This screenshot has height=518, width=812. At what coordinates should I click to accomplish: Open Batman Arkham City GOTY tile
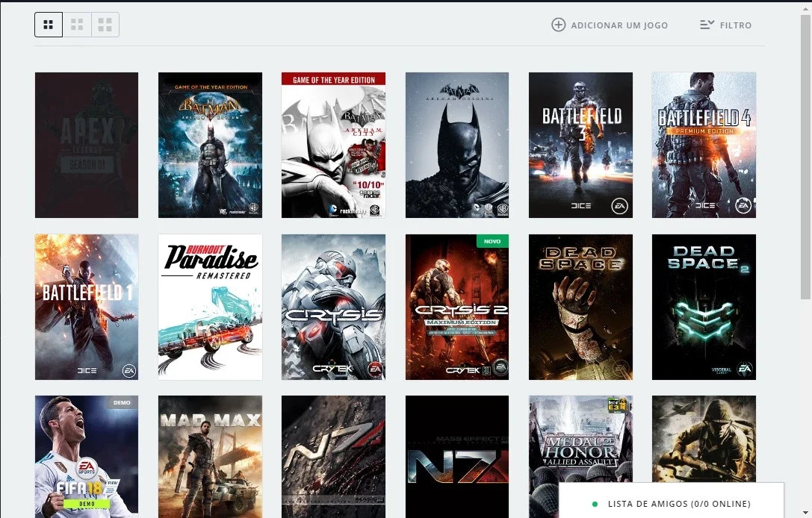point(333,145)
